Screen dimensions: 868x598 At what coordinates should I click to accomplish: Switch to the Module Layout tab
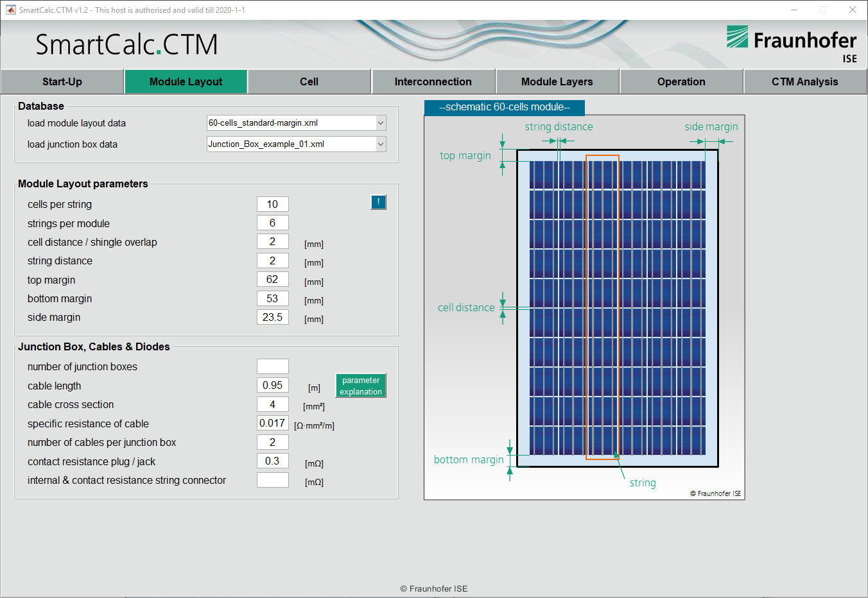point(186,81)
